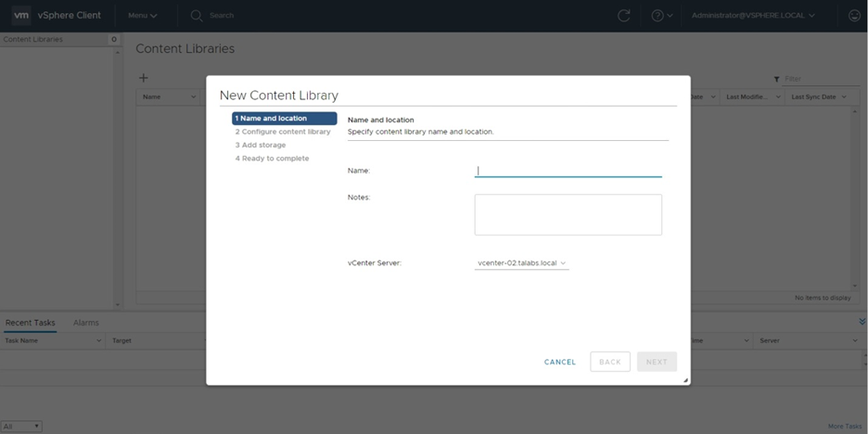Open the More Tasks link
This screenshot has height=434, width=868.
(x=844, y=427)
